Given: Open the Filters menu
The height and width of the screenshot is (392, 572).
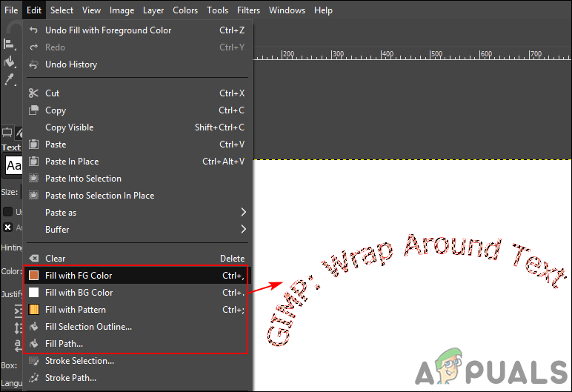Looking at the screenshot, I should point(248,10).
